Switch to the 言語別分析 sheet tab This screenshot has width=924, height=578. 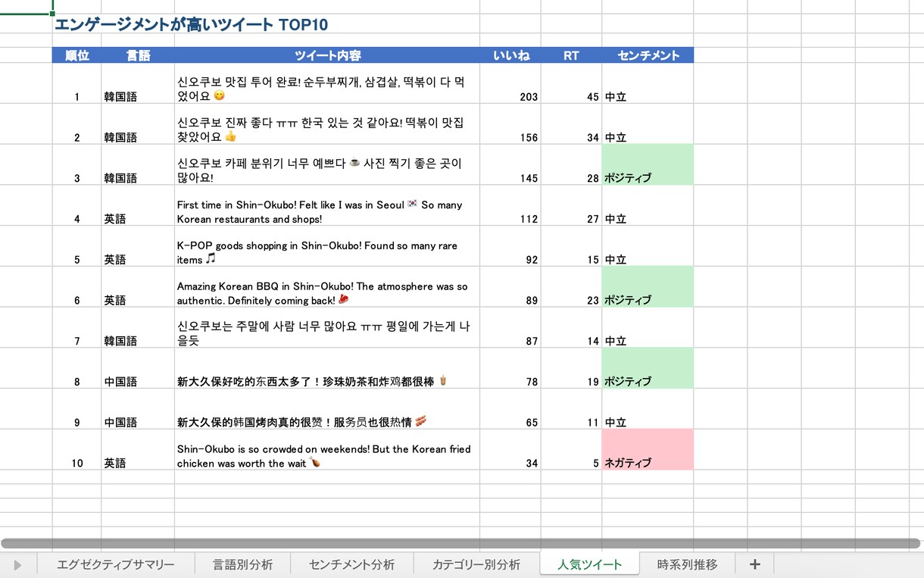click(x=242, y=564)
